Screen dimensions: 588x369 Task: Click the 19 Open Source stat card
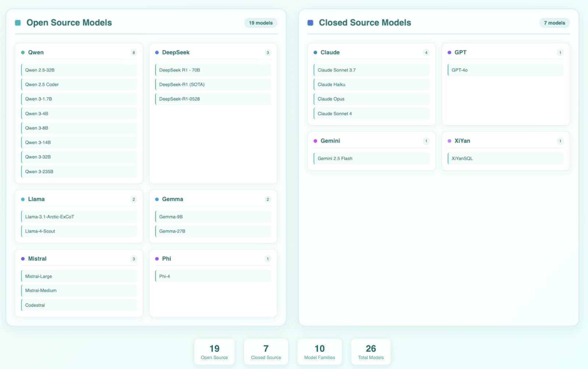point(215,352)
